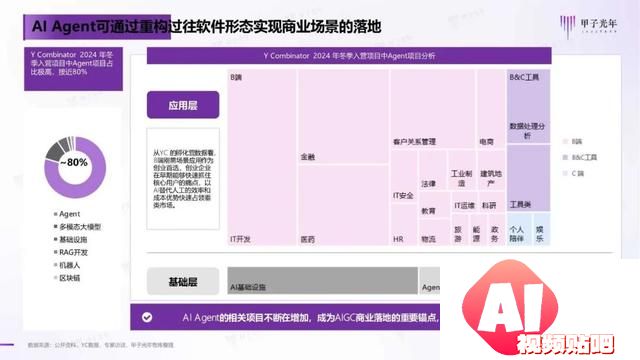The width and height of the screenshot is (640, 360).
Task: Click the RAG开发 legend entry
Action: coord(71,252)
